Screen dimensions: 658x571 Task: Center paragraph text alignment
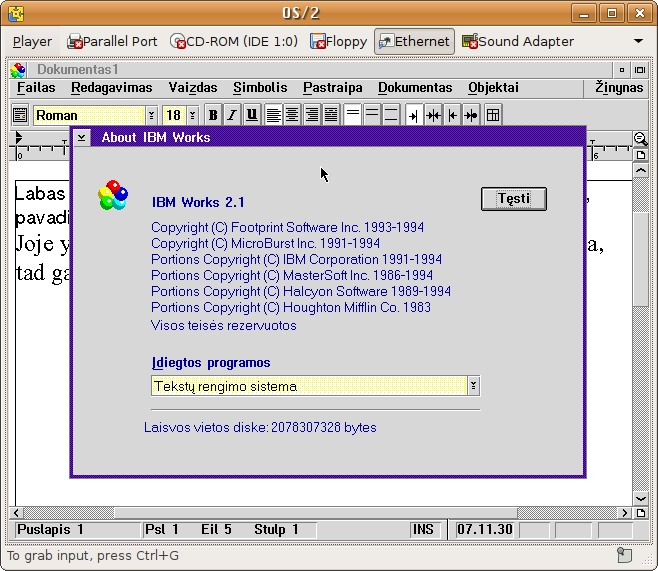(x=292, y=115)
